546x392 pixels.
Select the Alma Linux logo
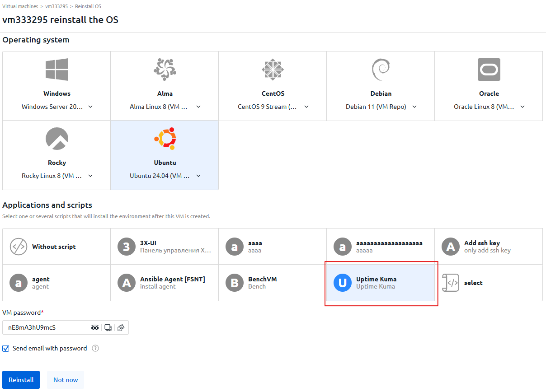coord(165,70)
